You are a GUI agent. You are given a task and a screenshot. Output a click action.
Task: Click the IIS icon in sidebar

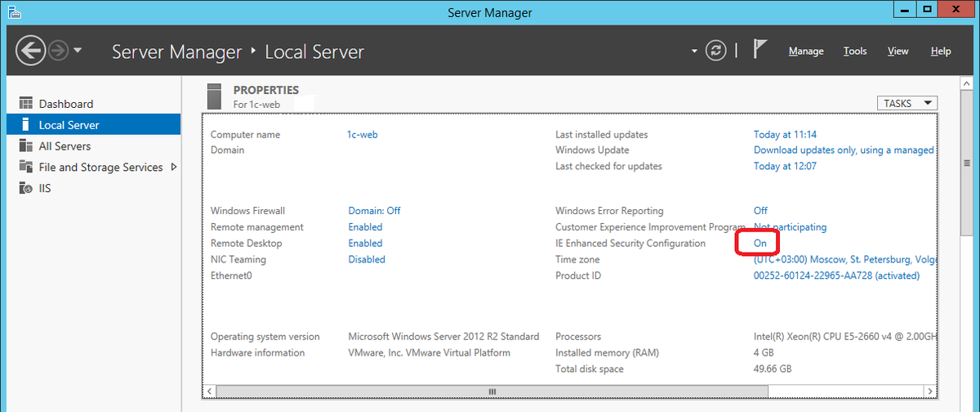click(25, 188)
